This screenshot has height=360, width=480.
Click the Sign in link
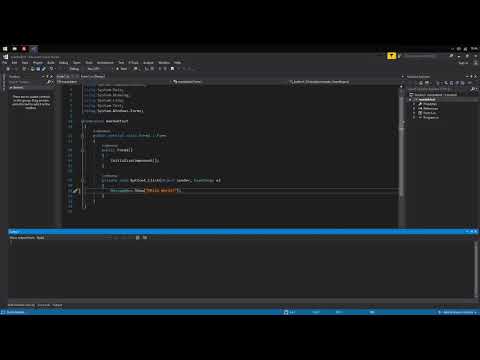[x=463, y=63]
